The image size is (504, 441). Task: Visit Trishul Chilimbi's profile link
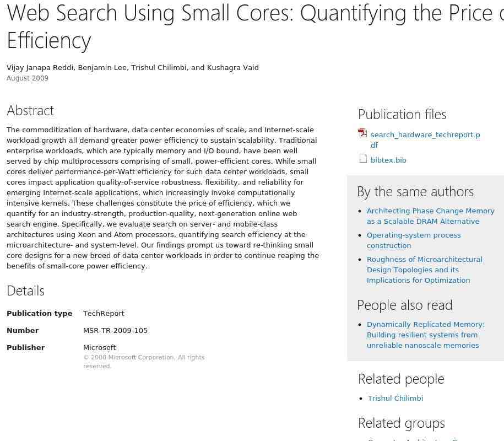point(395,398)
